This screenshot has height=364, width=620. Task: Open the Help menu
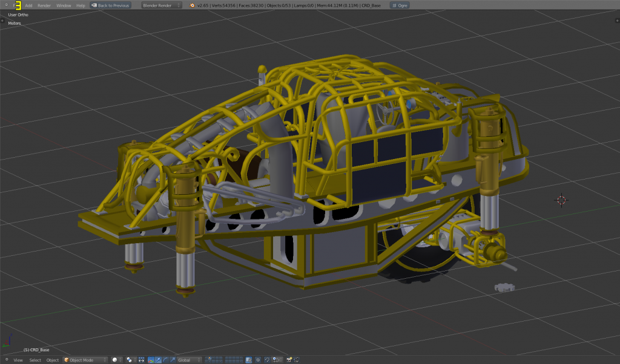coord(81,5)
